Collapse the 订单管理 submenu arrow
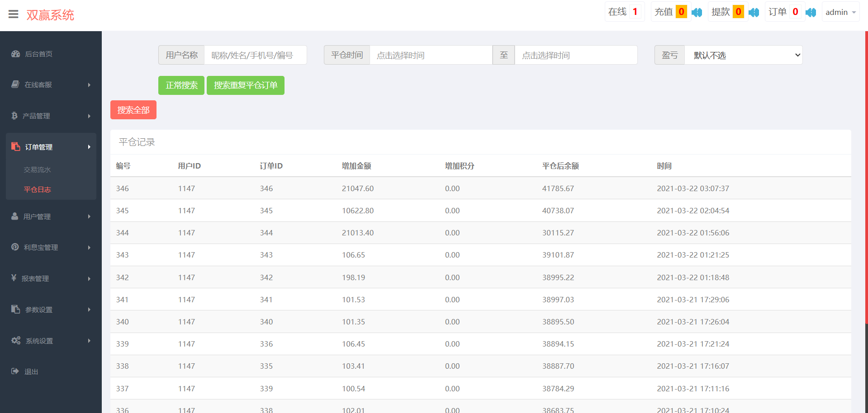 [89, 147]
